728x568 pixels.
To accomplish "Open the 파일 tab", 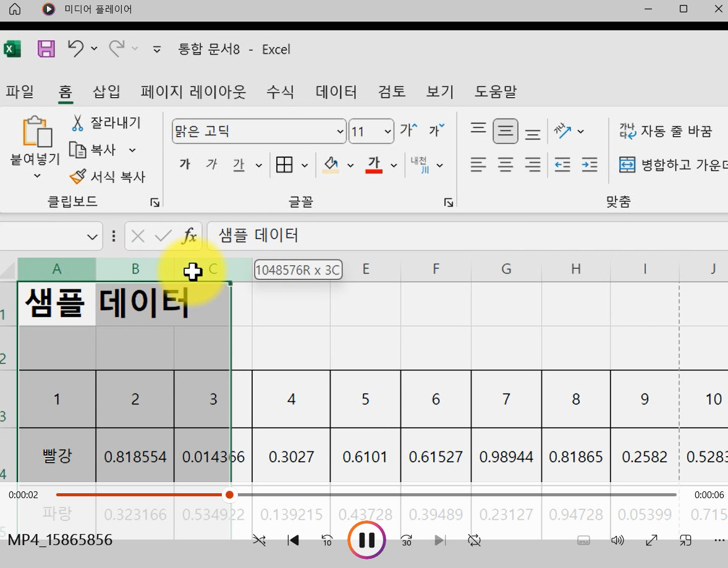I will [x=20, y=91].
